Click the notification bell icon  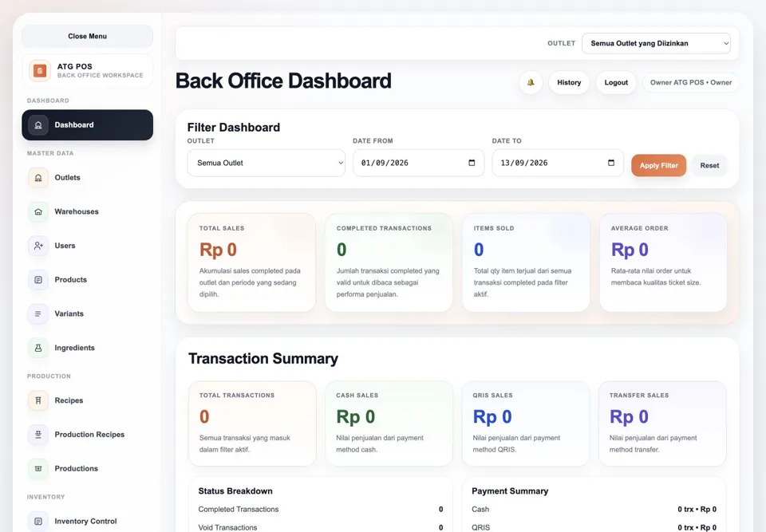point(531,83)
